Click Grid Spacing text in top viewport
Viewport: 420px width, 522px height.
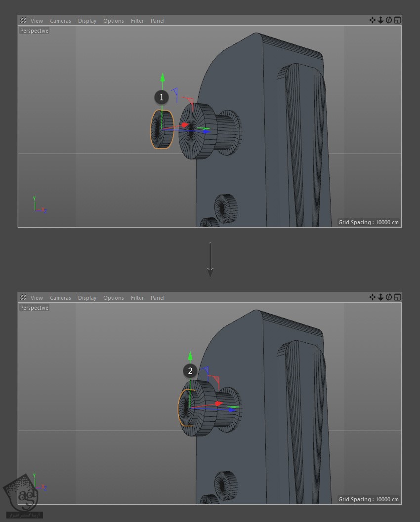click(x=369, y=222)
